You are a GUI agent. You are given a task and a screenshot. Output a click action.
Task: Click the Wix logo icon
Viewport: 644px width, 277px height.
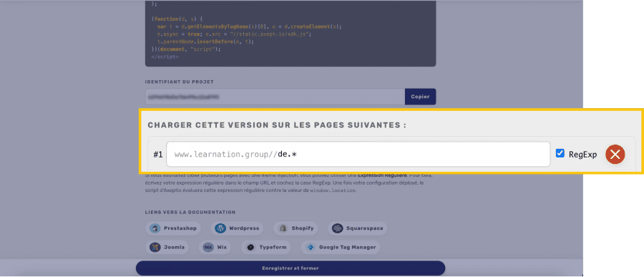[209, 248]
